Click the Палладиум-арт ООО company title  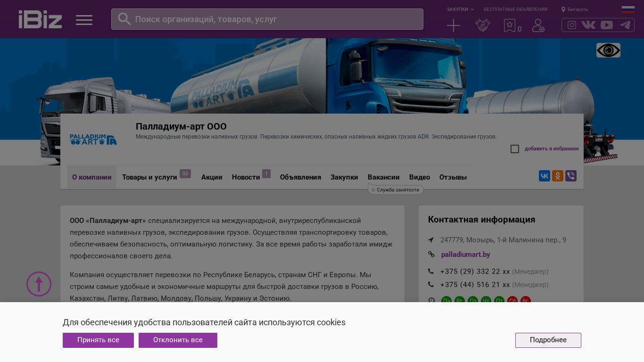[181, 126]
